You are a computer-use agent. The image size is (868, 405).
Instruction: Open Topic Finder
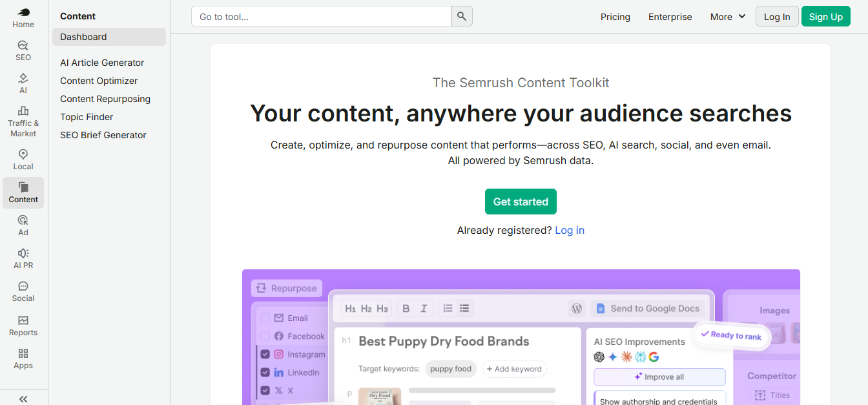pos(87,117)
